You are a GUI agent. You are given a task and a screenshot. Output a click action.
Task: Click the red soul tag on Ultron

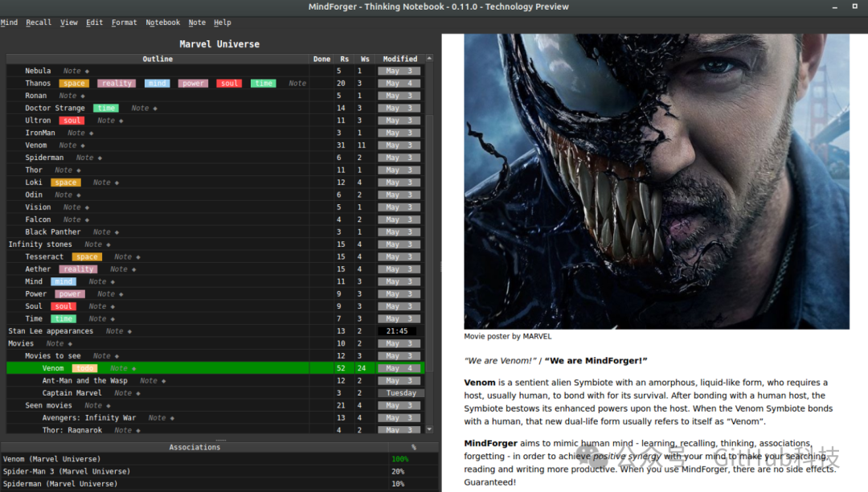72,121
